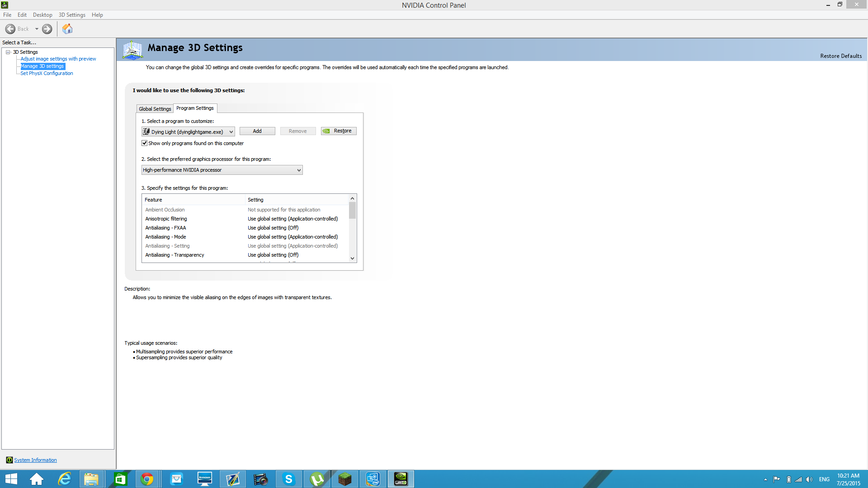Click the Back arrow icon
868x488 pixels.
10,29
